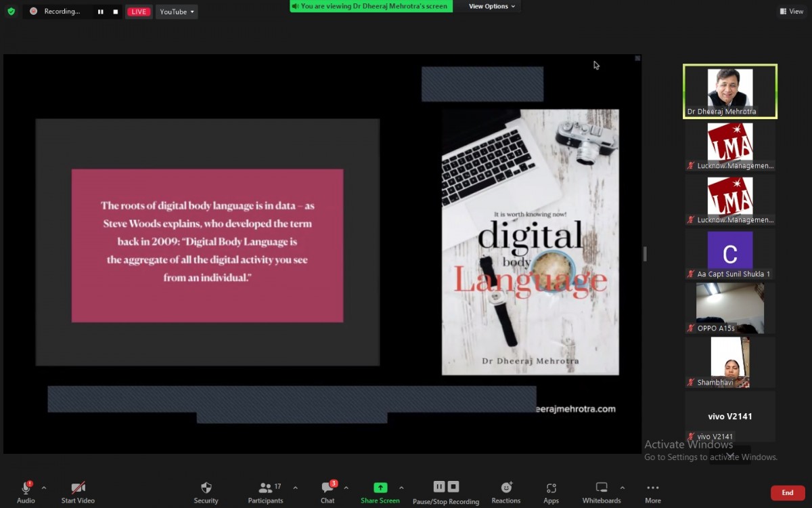Click the pink Steve Woods quote box

(x=208, y=246)
